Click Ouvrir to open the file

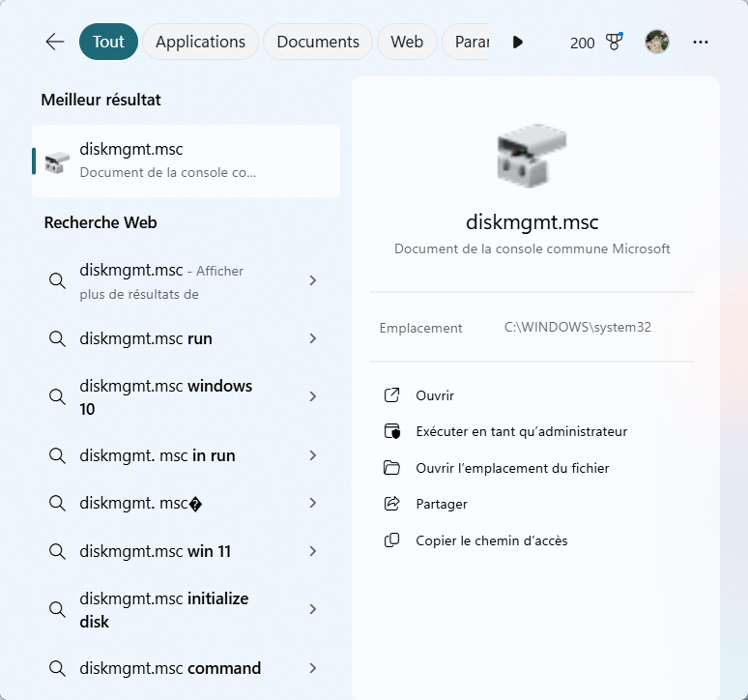point(435,395)
